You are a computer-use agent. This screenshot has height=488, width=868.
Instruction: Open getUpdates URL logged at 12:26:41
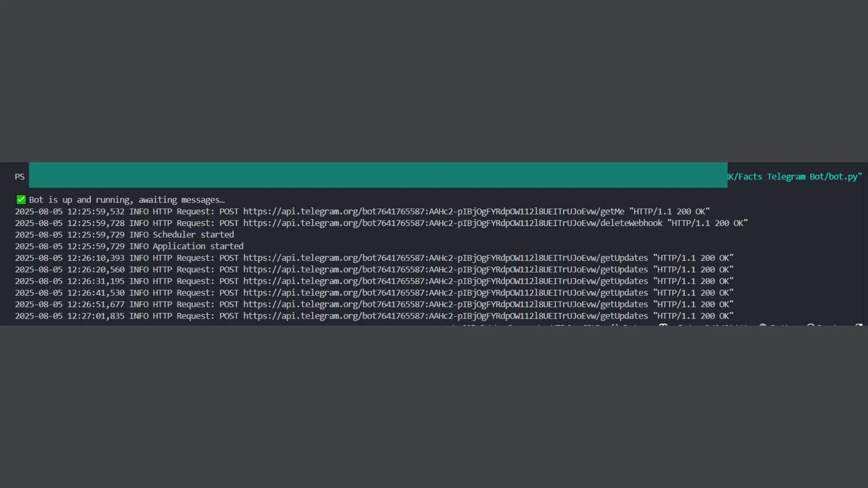pos(445,293)
